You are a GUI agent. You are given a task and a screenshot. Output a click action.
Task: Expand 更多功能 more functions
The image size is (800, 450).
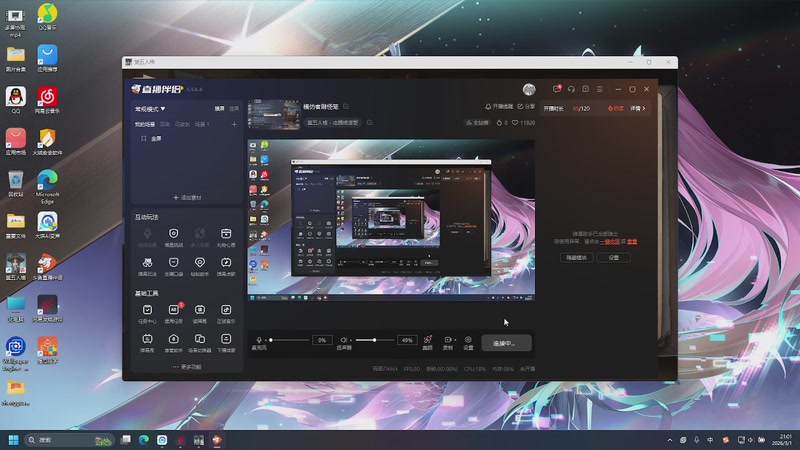click(x=187, y=367)
